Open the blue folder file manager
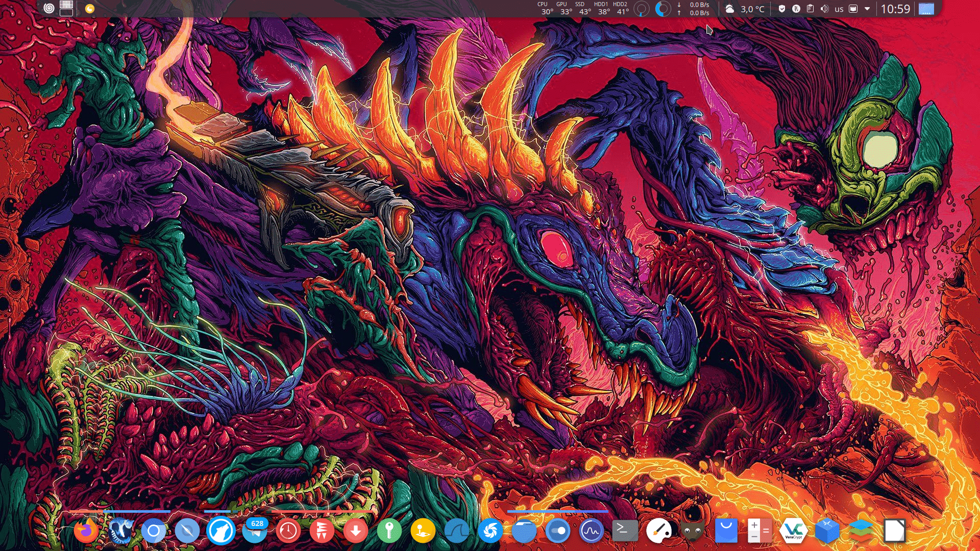The height and width of the screenshot is (551, 980). (x=524, y=531)
